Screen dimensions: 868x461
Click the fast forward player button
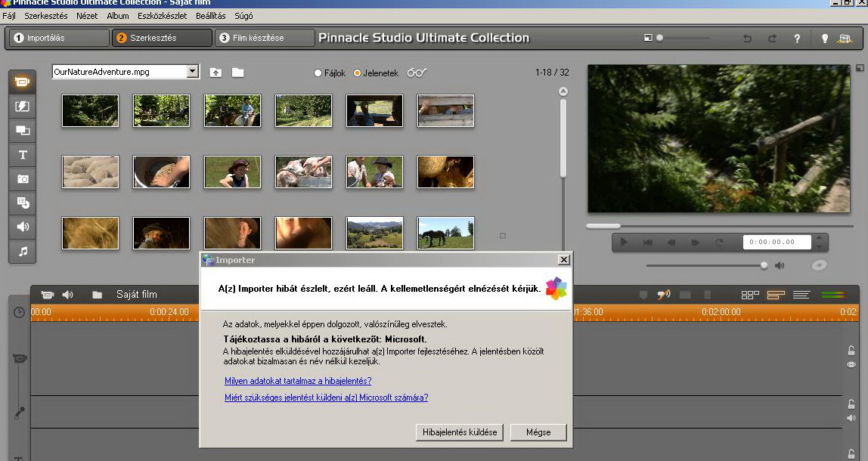pos(696,242)
